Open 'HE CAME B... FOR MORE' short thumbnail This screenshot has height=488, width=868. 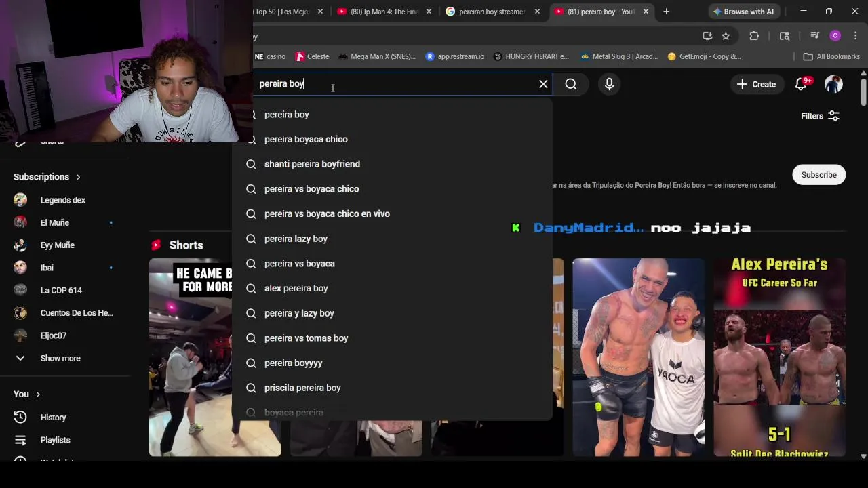point(215,357)
